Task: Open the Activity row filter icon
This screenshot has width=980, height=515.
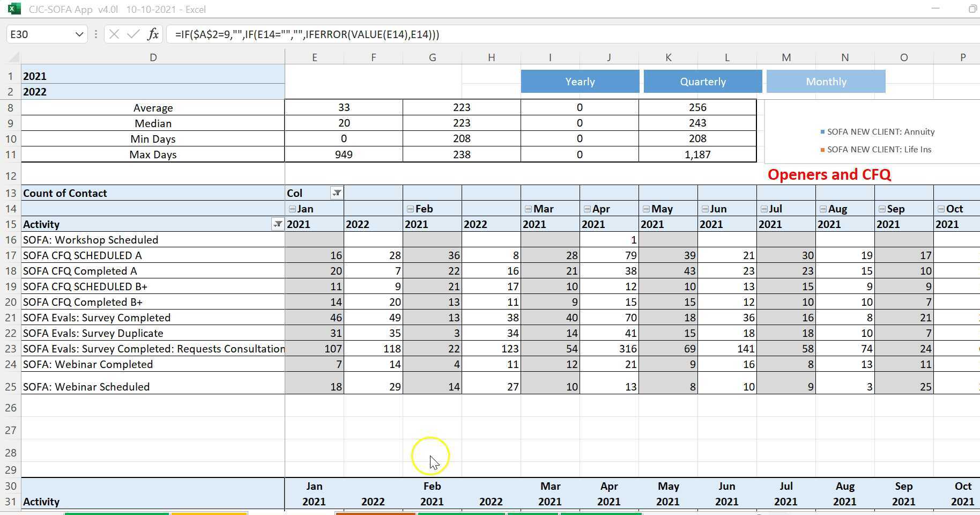Action: [278, 224]
